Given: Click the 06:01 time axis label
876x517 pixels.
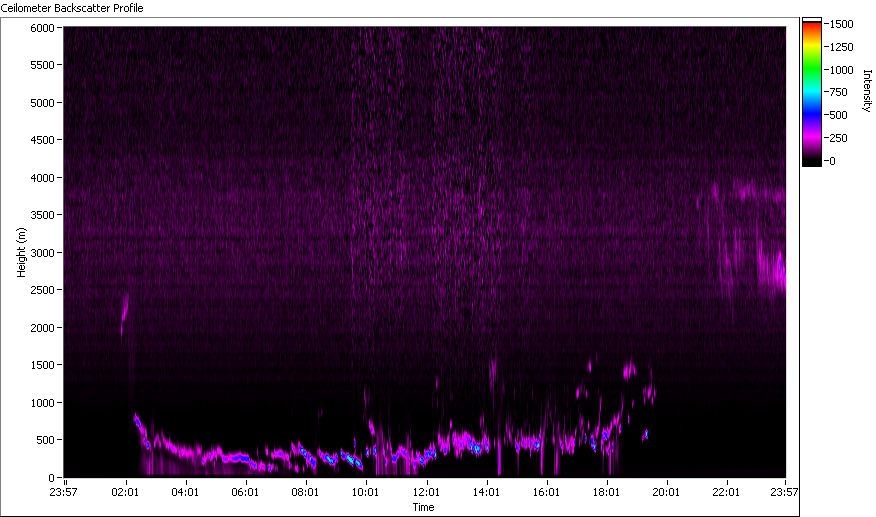Looking at the screenshot, I should (x=245, y=492).
